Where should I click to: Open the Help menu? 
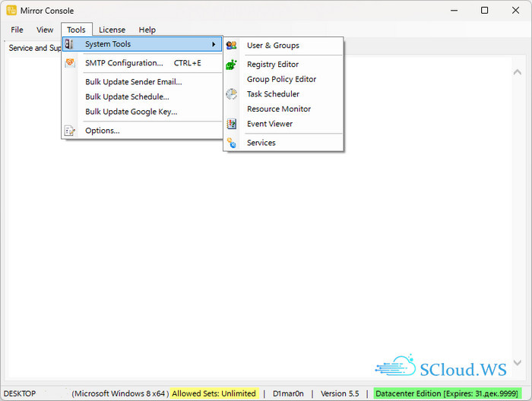pyautogui.click(x=147, y=30)
